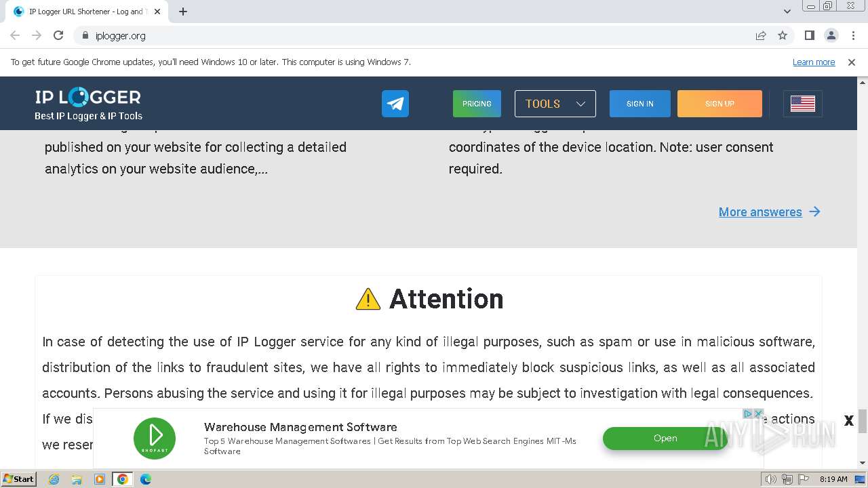Open Windows Media Player from taskbar

coord(100,479)
